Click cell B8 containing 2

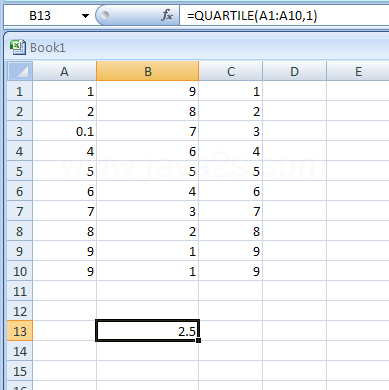[148, 231]
